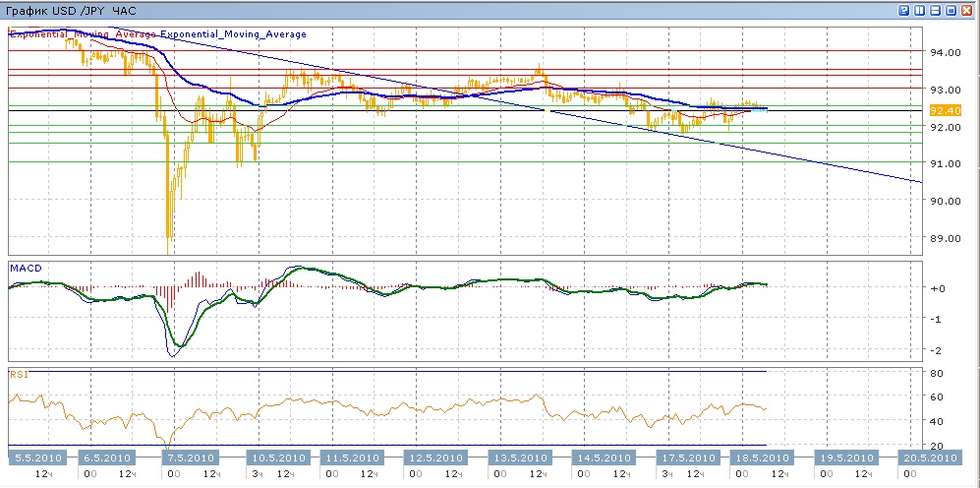
Task: Select the 7.5.2010 date marker
Action: click(189, 457)
